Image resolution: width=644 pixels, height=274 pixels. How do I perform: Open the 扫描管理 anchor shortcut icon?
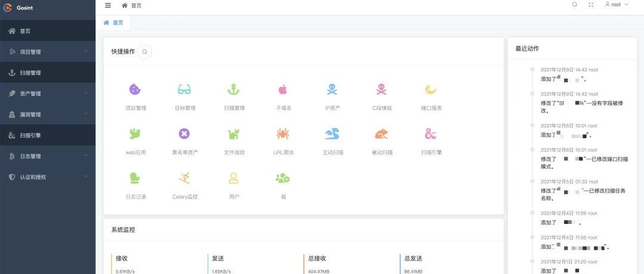click(234, 89)
